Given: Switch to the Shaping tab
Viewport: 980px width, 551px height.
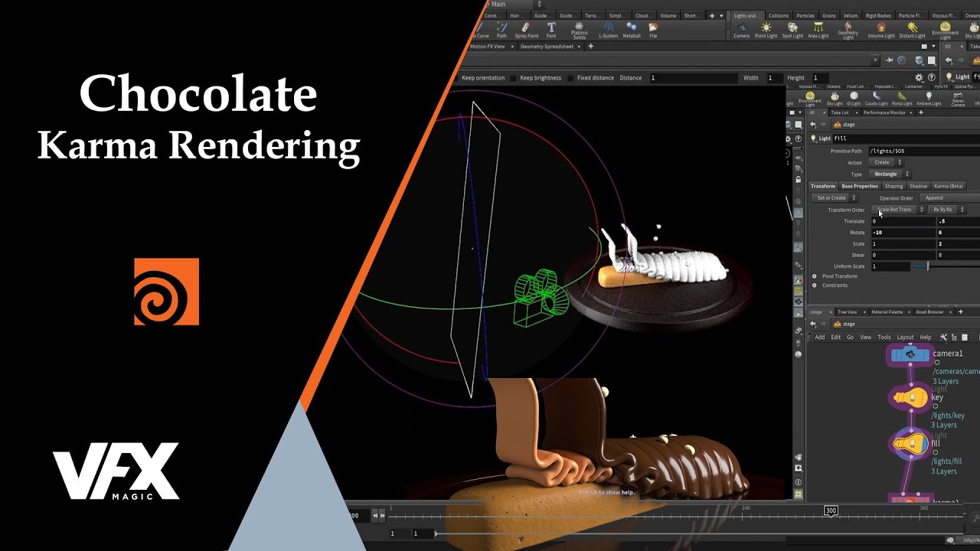Looking at the screenshot, I should click(x=893, y=186).
